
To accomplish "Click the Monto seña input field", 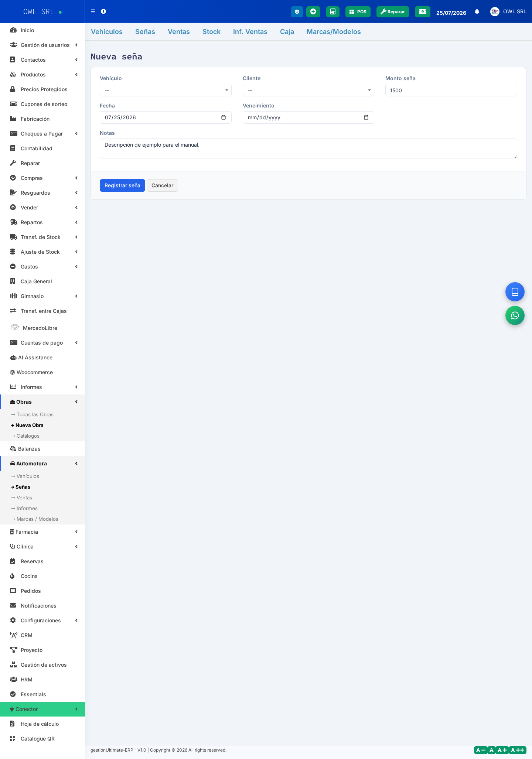I will [x=451, y=90].
